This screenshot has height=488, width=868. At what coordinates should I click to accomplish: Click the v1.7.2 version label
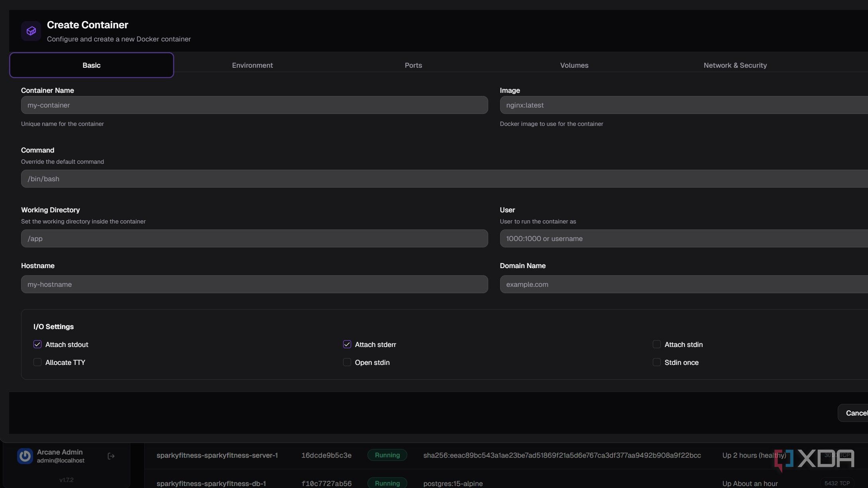coord(67,480)
